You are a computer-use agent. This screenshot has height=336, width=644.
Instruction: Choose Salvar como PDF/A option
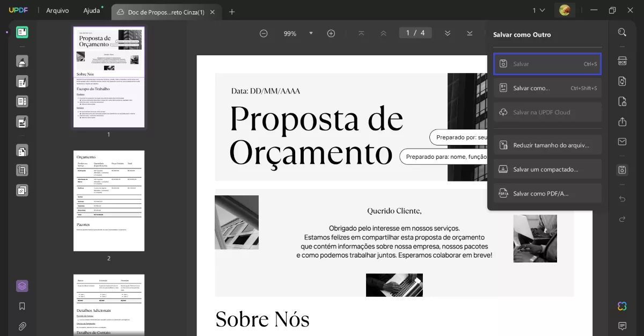pyautogui.click(x=547, y=193)
